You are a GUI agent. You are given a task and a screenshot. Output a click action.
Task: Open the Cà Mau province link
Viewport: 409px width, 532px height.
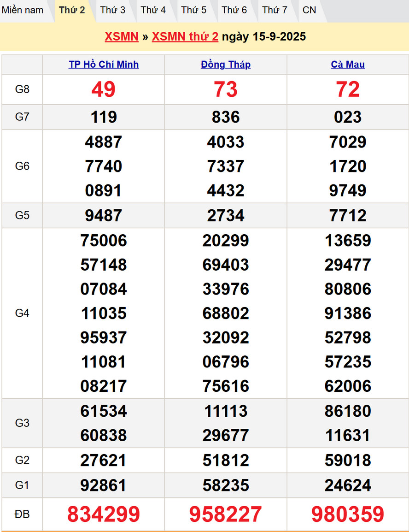tap(348, 65)
